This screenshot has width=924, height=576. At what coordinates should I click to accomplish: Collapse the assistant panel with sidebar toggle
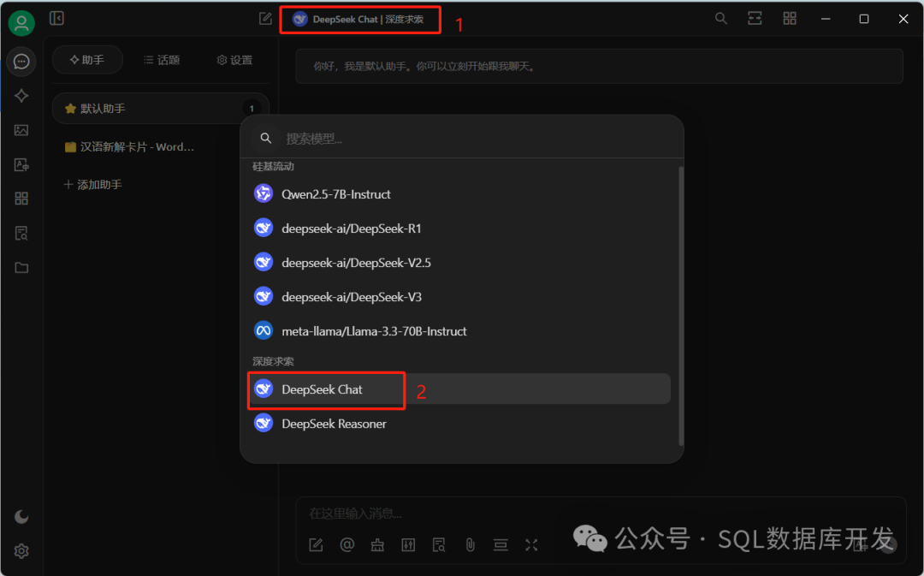tap(56, 18)
